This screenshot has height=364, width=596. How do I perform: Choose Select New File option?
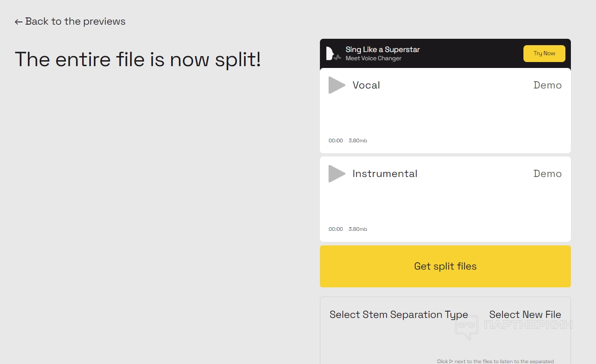point(525,315)
